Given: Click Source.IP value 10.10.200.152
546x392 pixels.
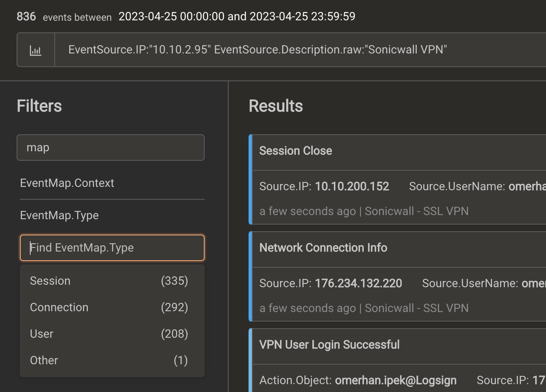Looking at the screenshot, I should click(352, 186).
